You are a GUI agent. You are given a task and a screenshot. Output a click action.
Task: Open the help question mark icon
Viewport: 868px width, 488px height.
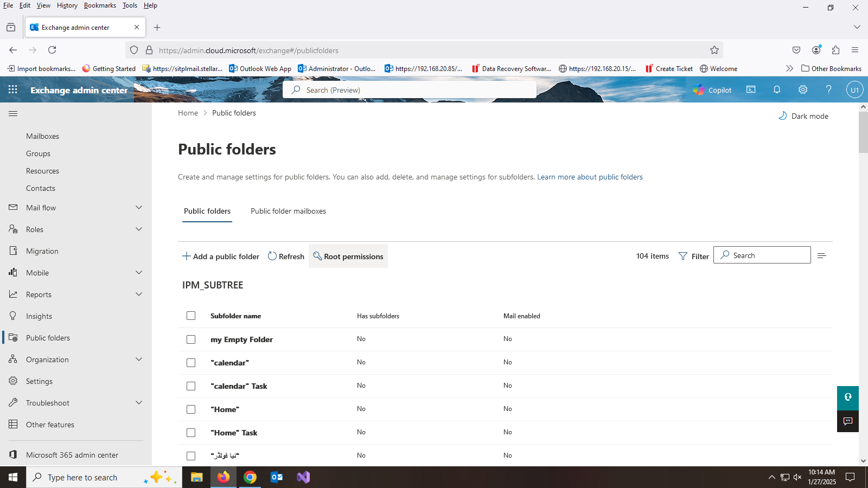pyautogui.click(x=829, y=90)
